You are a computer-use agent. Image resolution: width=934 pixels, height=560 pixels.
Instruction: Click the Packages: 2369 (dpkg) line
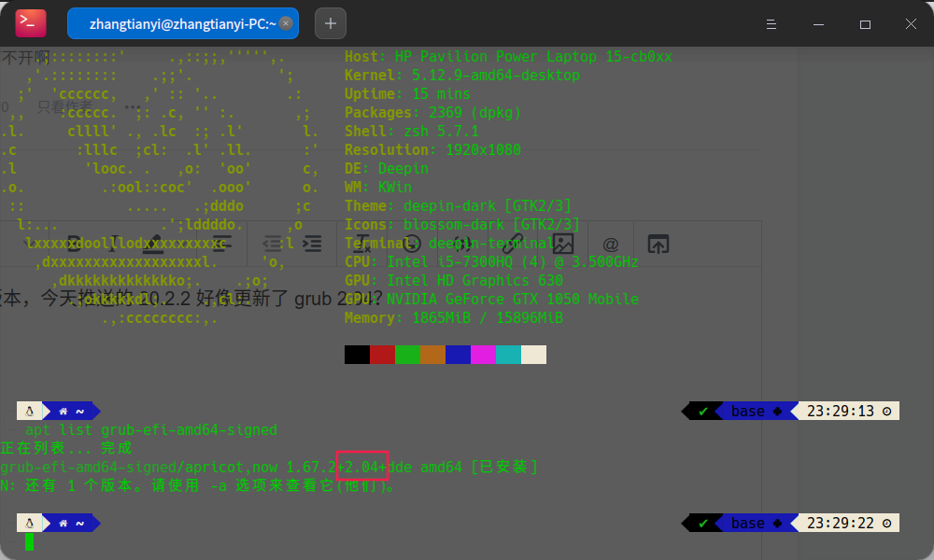click(x=433, y=113)
